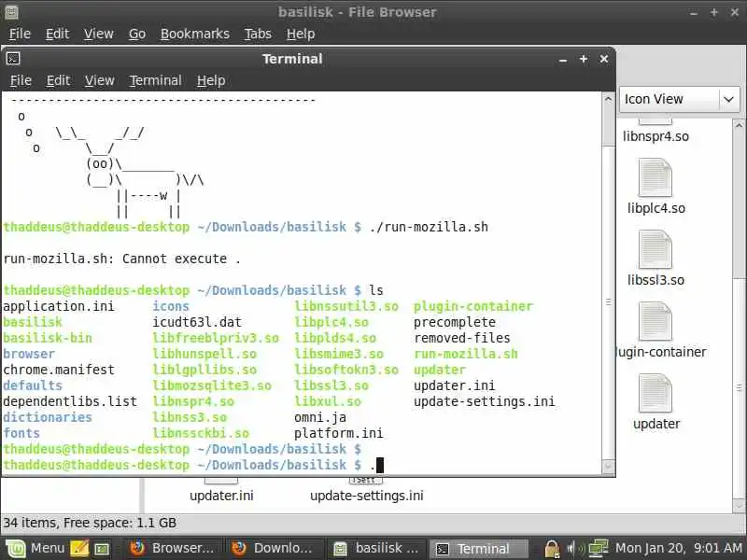Screen dimensions: 747x560
Task: Click the sticky notes launcher in the panel
Action: (x=79, y=549)
